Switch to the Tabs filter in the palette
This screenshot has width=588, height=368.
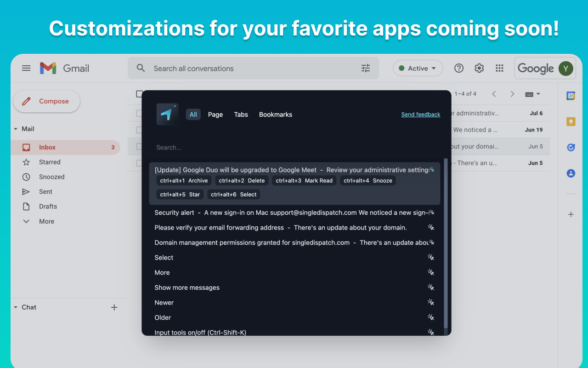(241, 114)
